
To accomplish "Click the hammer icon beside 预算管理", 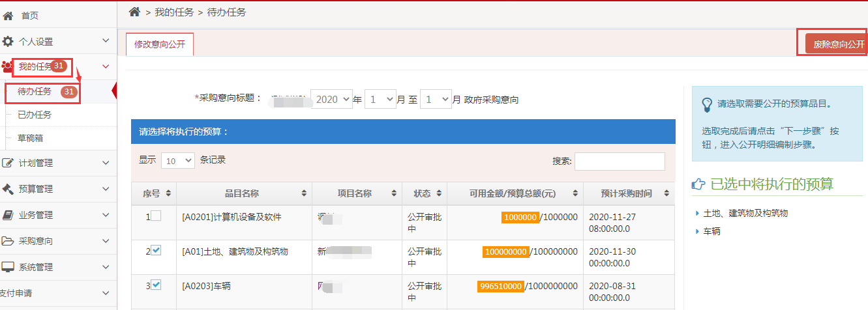I will pos(8,189).
